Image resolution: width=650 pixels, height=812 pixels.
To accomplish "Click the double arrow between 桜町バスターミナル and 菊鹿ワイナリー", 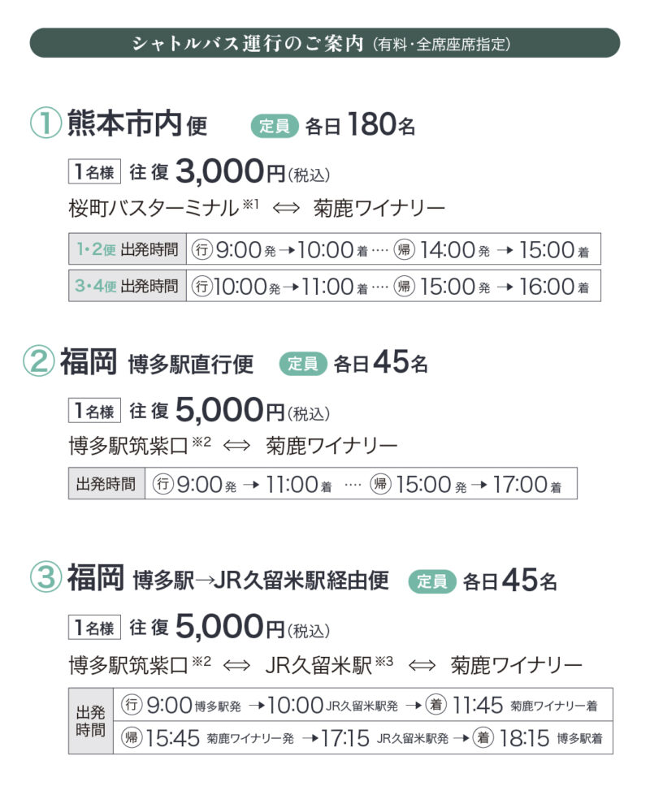I will (286, 209).
